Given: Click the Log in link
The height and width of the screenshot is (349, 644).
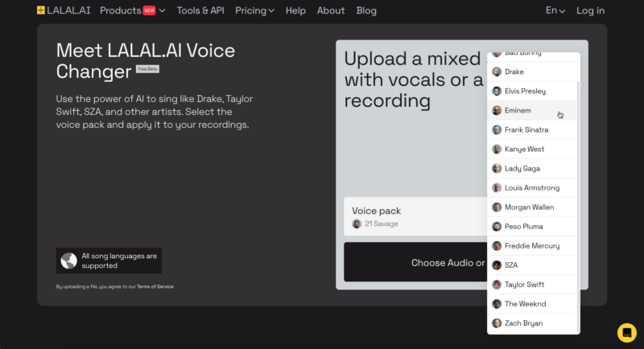Looking at the screenshot, I should [590, 10].
